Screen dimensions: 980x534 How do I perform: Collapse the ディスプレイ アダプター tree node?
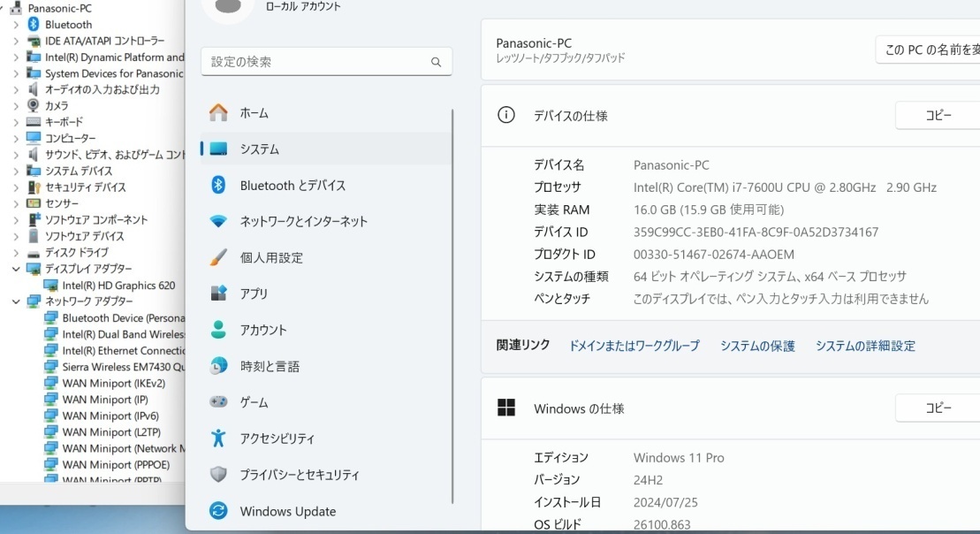[16, 269]
